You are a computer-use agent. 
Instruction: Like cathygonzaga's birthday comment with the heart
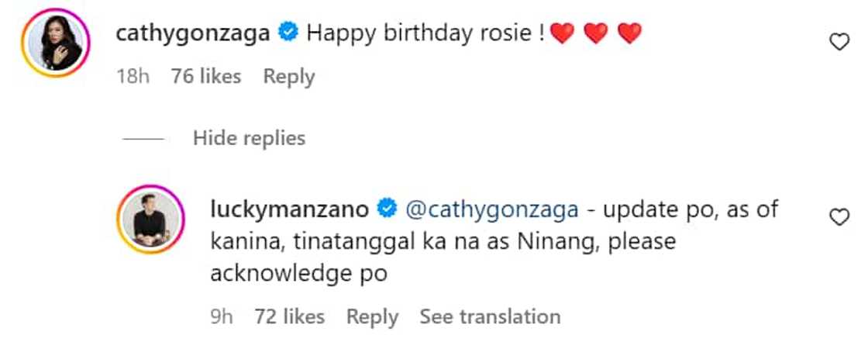click(839, 43)
